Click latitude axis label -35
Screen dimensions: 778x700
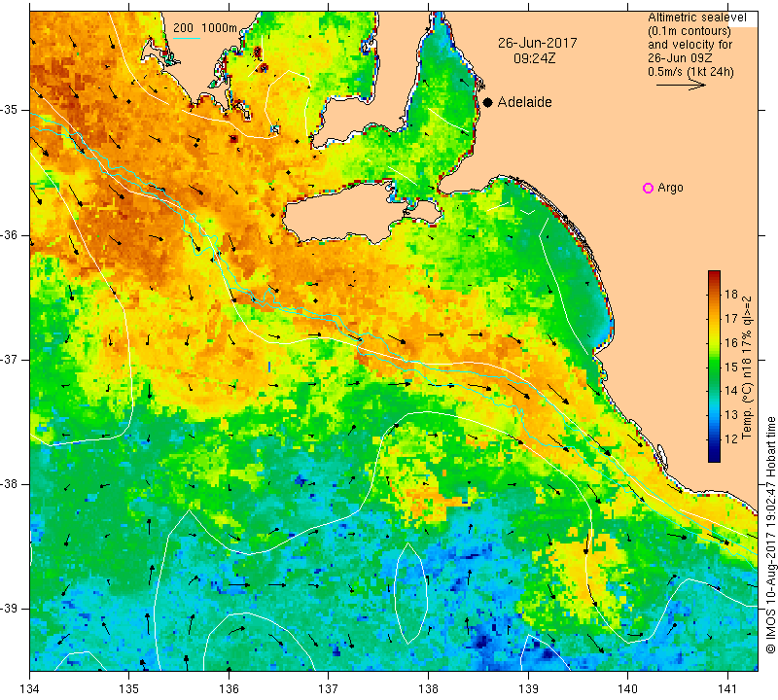pyautogui.click(x=10, y=110)
